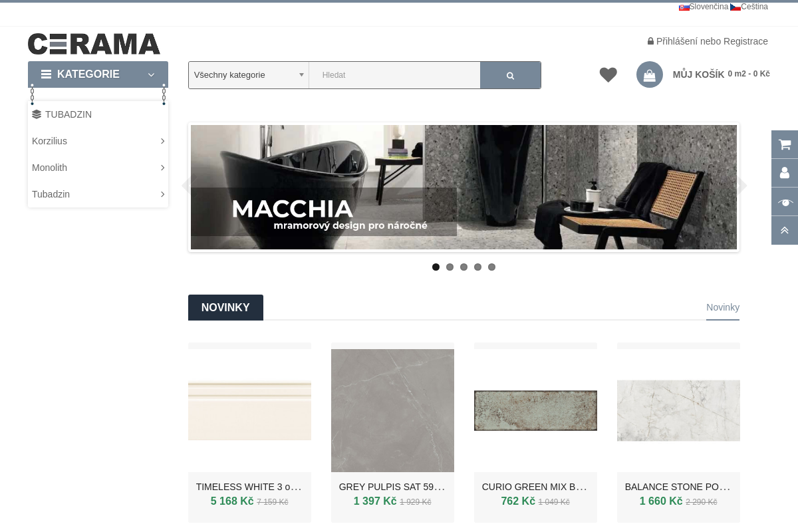Select the third banner slide dot

464,267
